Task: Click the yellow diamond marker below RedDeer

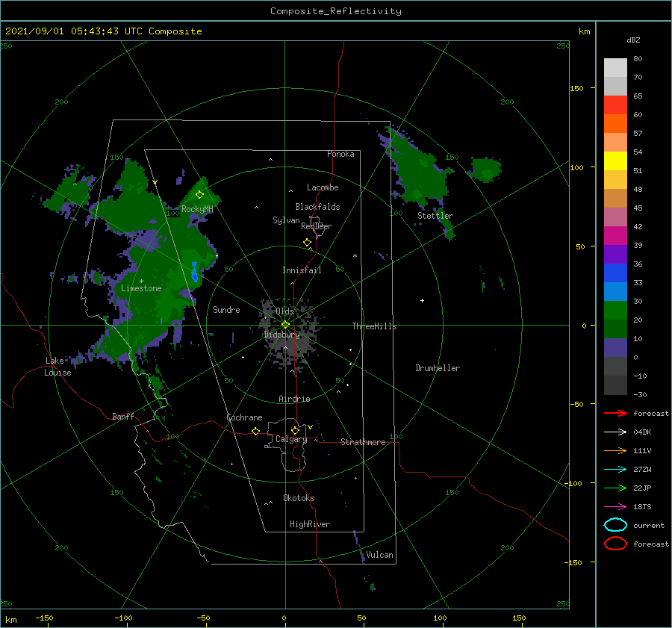Action: click(x=308, y=243)
